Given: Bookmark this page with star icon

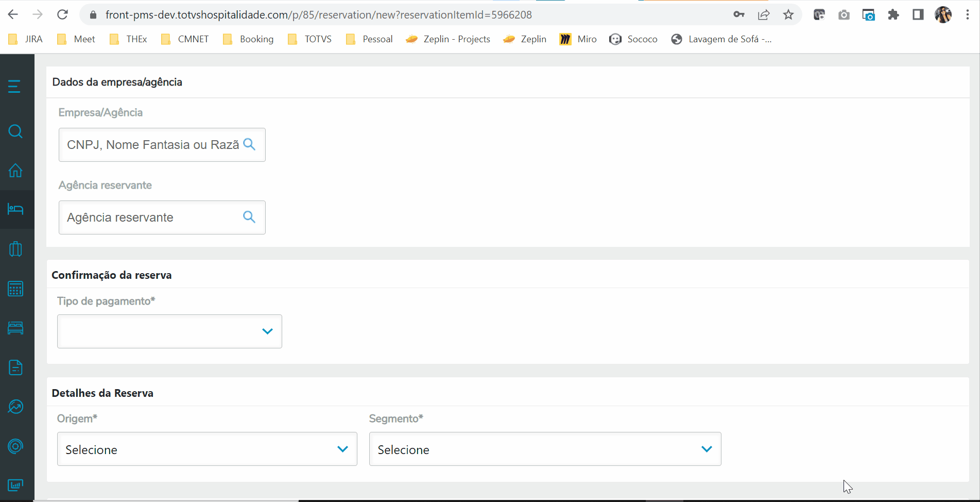Looking at the screenshot, I should click(788, 15).
